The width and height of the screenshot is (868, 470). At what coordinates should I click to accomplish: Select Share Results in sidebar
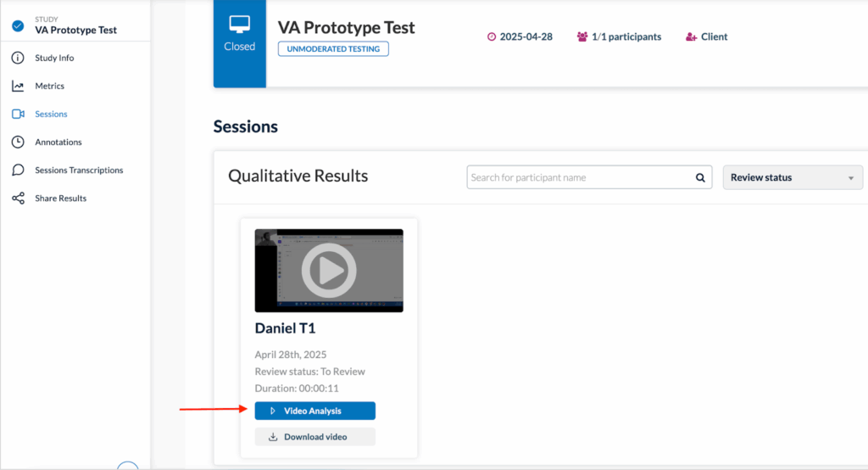(60, 198)
